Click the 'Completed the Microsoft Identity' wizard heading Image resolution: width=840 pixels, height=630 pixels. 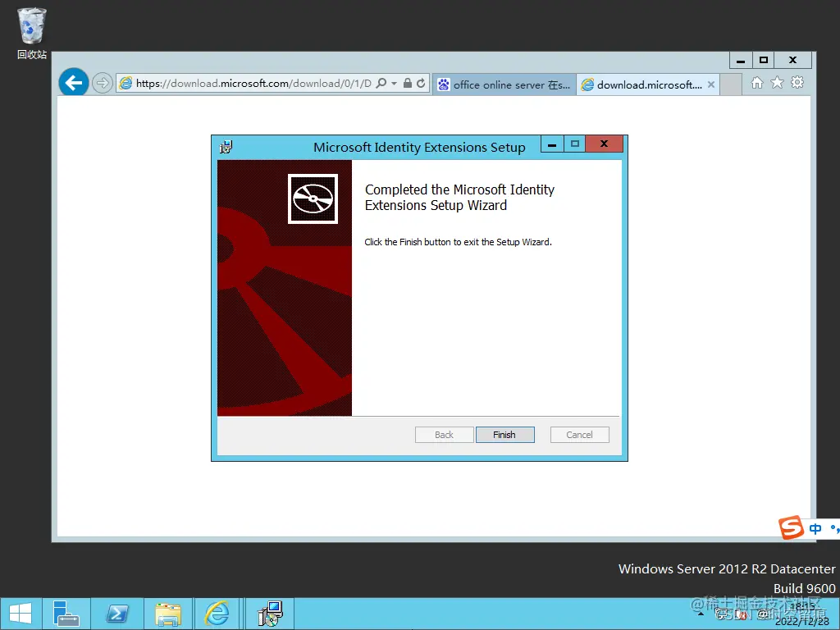(459, 197)
